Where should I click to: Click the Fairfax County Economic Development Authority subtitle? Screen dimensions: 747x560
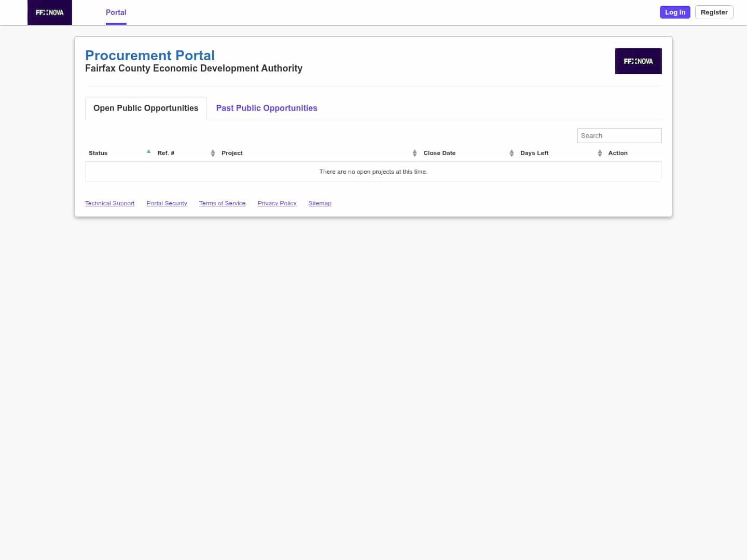[x=193, y=68]
